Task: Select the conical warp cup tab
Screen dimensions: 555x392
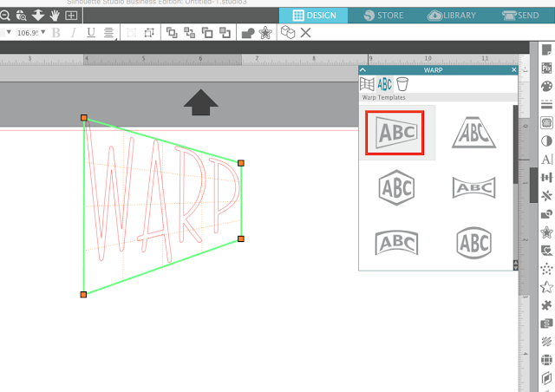Action: 402,84
